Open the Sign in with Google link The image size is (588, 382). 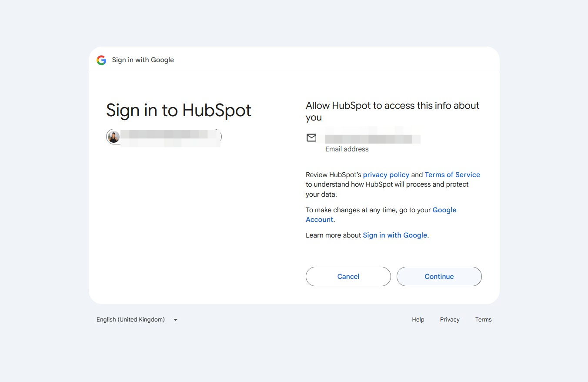(x=395, y=235)
